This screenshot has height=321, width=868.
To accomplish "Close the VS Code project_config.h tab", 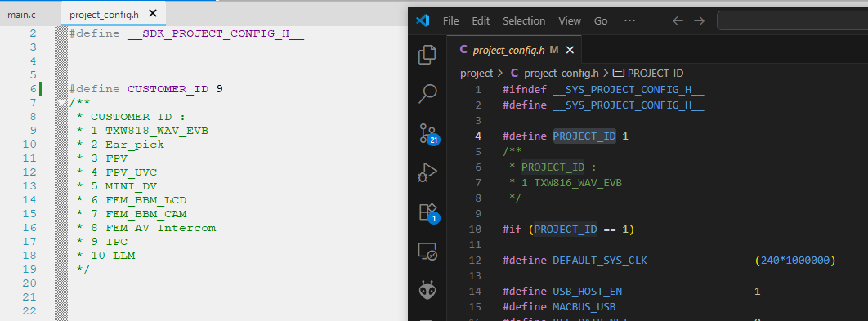I will pyautogui.click(x=570, y=51).
